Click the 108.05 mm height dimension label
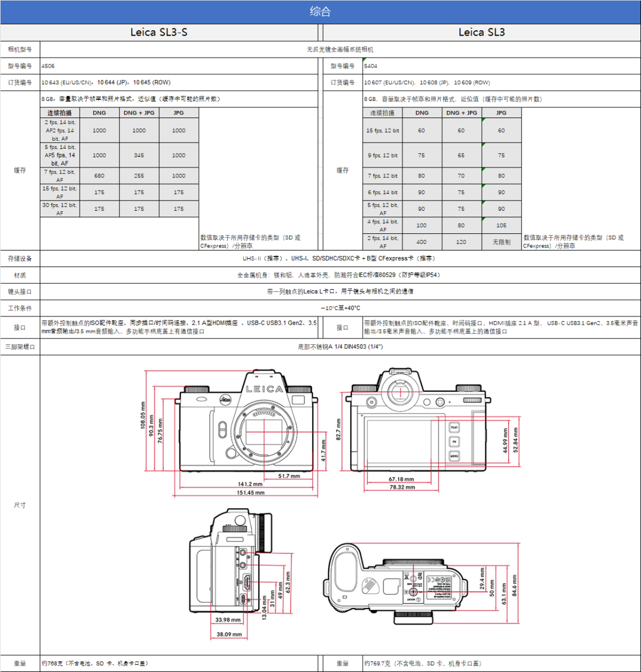641x672 pixels. (x=143, y=416)
